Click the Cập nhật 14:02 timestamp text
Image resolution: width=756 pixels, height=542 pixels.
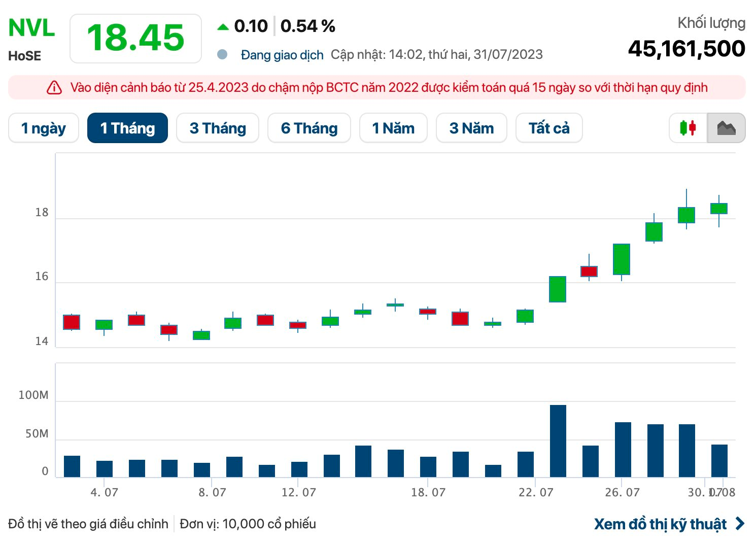click(x=436, y=54)
